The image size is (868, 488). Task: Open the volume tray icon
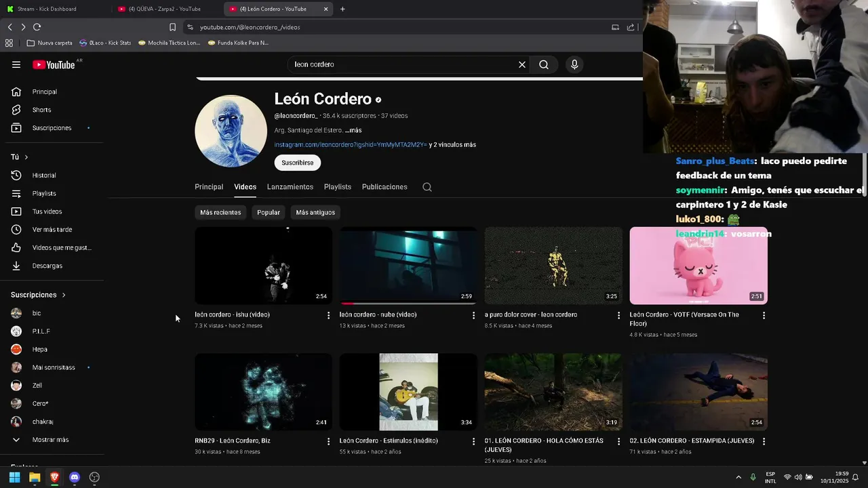point(798,477)
